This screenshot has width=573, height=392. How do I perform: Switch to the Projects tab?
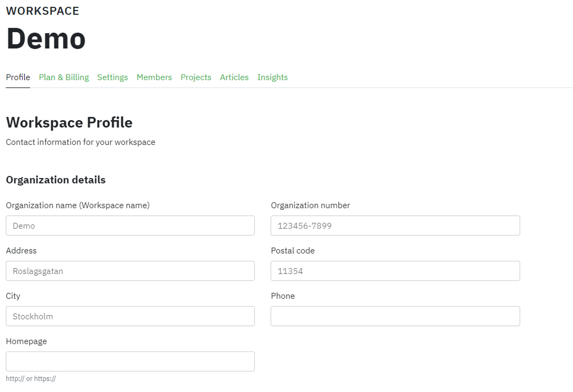(196, 78)
